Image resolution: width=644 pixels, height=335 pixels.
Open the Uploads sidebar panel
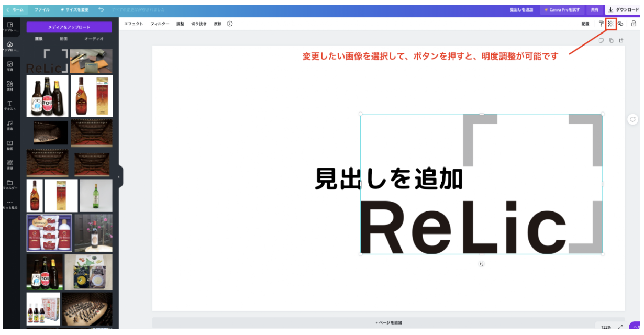(x=10, y=47)
